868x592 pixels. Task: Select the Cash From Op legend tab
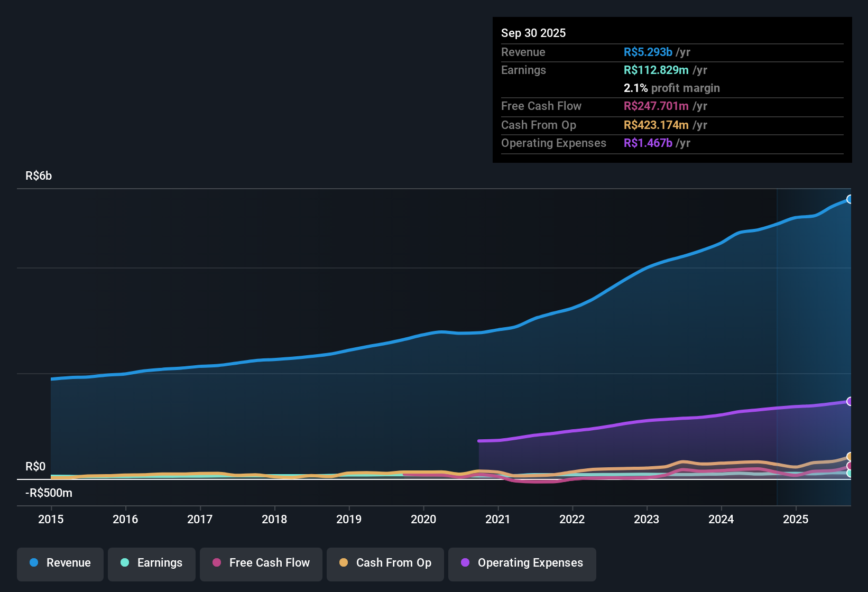(385, 563)
